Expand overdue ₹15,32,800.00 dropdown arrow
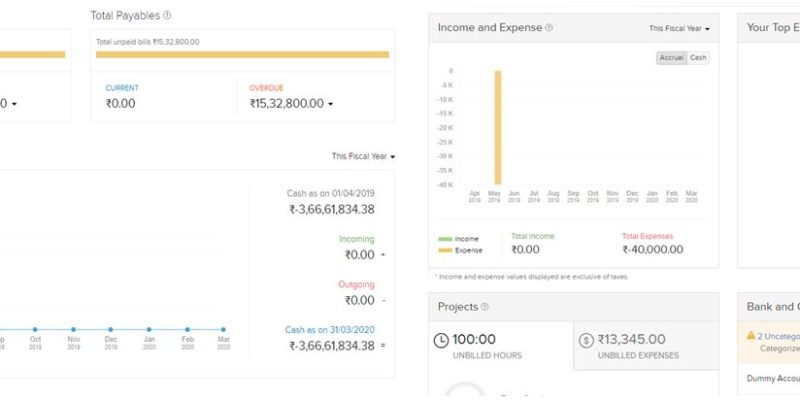Viewport: 800px width, 400px height. (331, 104)
